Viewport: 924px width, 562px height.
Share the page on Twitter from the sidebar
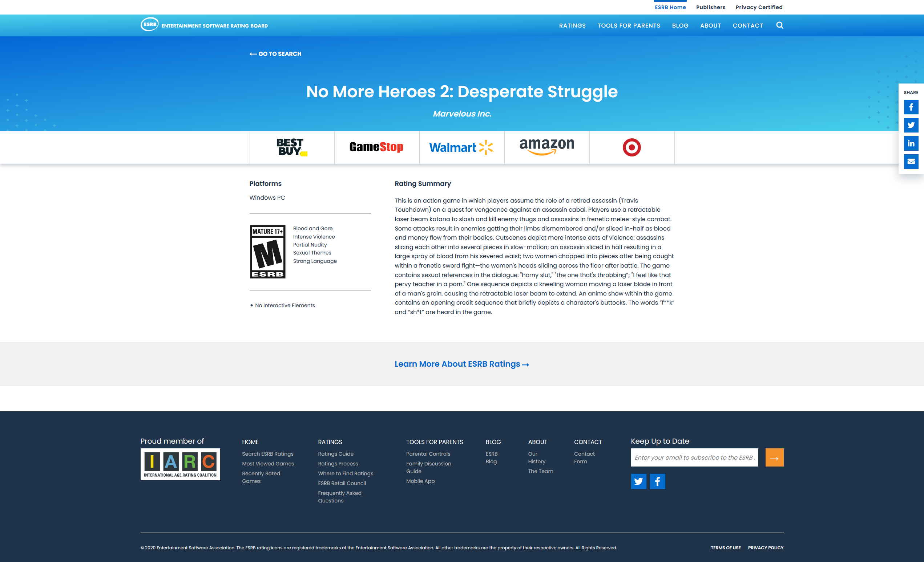[911, 125]
